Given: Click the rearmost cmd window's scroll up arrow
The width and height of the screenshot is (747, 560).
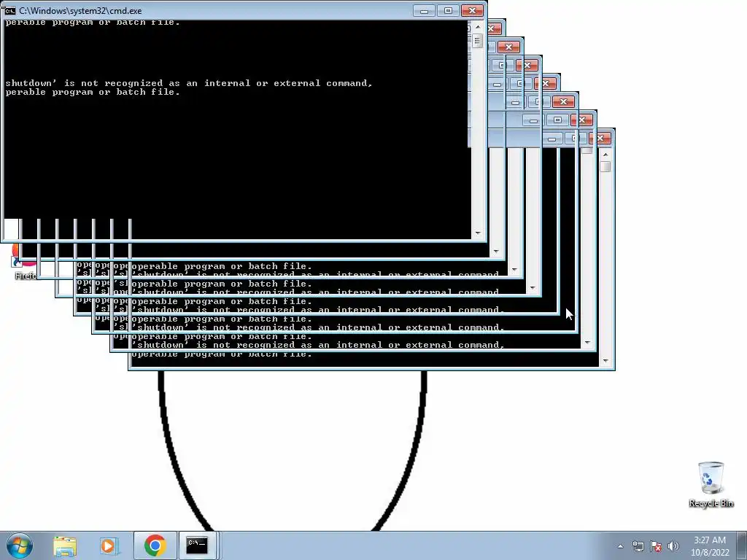Looking at the screenshot, I should (605, 155).
